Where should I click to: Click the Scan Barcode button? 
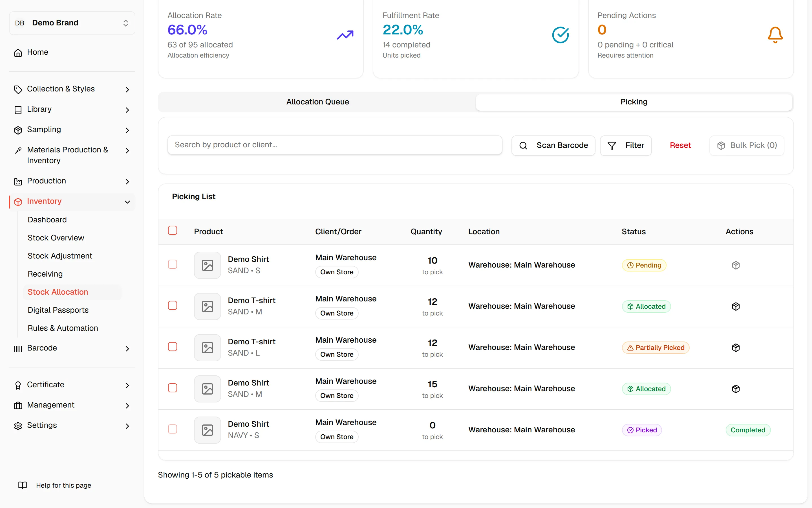pyautogui.click(x=553, y=145)
